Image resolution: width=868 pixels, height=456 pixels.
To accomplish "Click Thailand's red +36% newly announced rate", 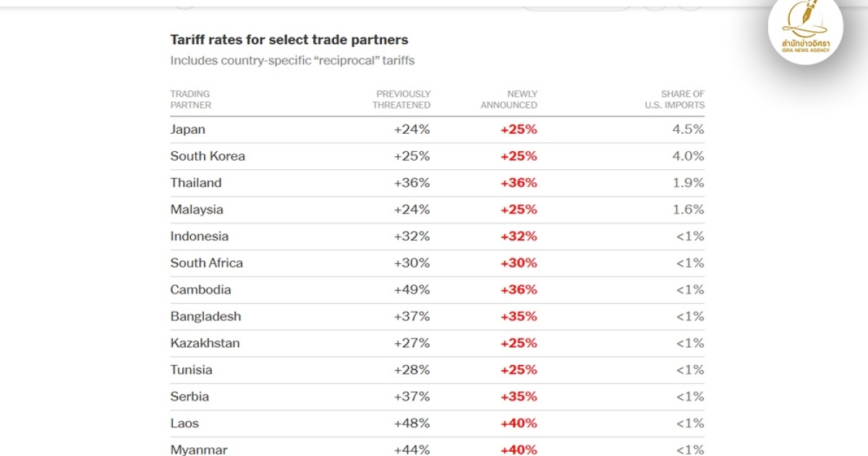I will [519, 183].
